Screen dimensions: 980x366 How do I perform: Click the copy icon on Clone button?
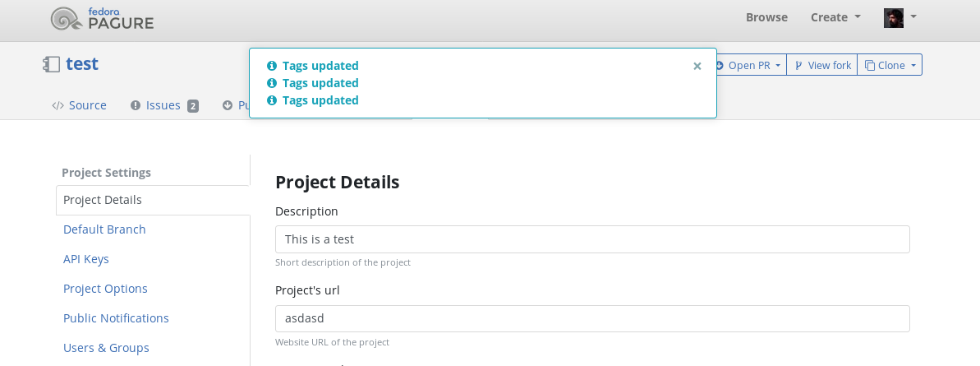(x=869, y=65)
